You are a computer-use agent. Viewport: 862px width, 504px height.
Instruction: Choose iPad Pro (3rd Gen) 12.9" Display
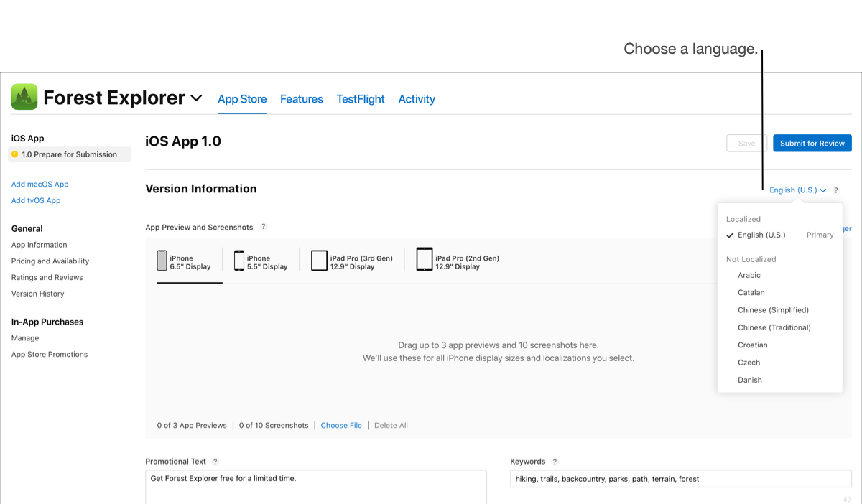pos(319,261)
